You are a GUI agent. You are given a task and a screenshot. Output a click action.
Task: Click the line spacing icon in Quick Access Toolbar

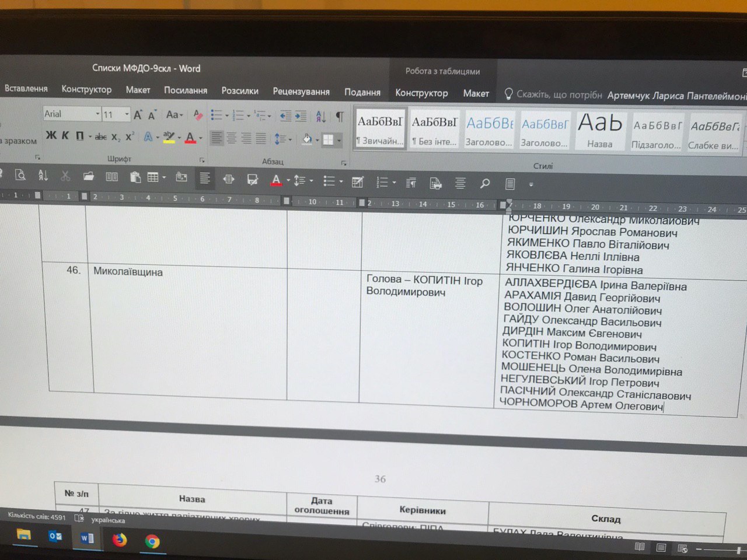click(x=299, y=181)
